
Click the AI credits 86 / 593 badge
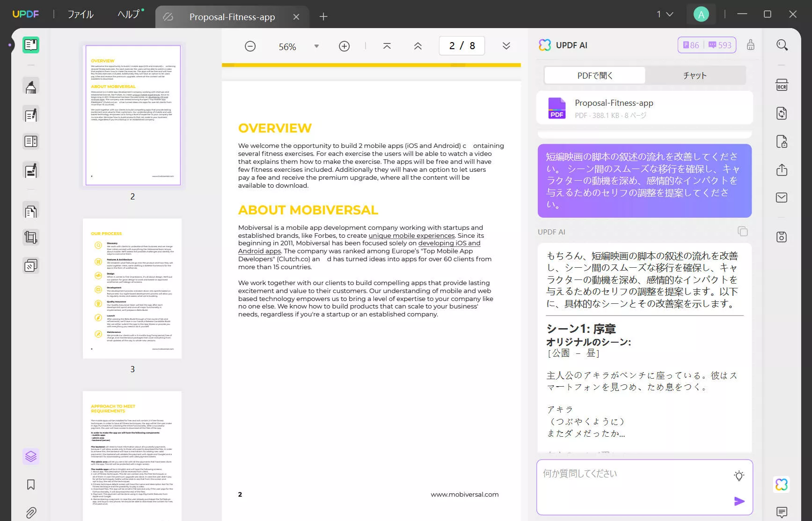[x=707, y=45]
